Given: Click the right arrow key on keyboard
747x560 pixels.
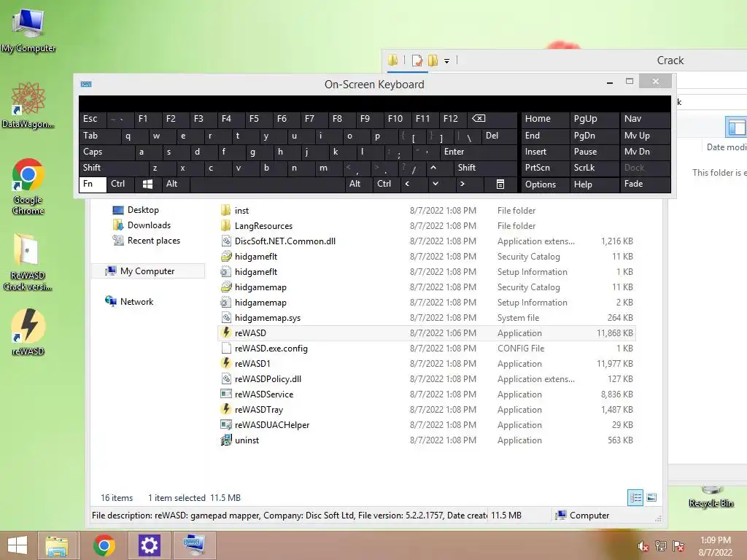Looking at the screenshot, I should 462,184.
